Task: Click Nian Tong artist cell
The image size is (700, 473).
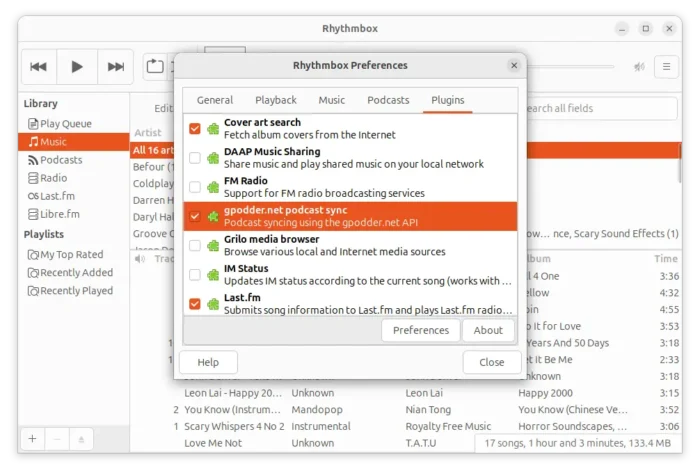Action: [428, 410]
